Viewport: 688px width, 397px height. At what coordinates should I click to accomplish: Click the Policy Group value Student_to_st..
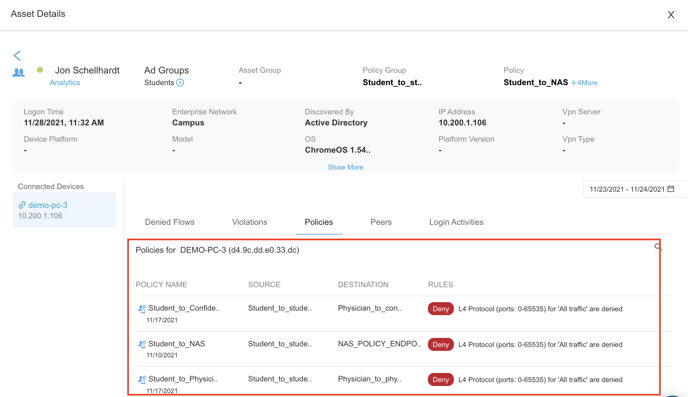(x=392, y=82)
